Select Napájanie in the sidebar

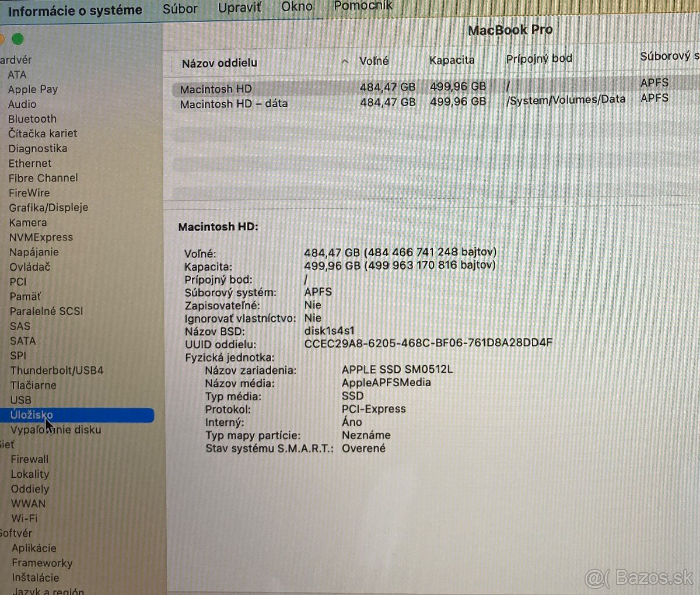[x=34, y=252]
